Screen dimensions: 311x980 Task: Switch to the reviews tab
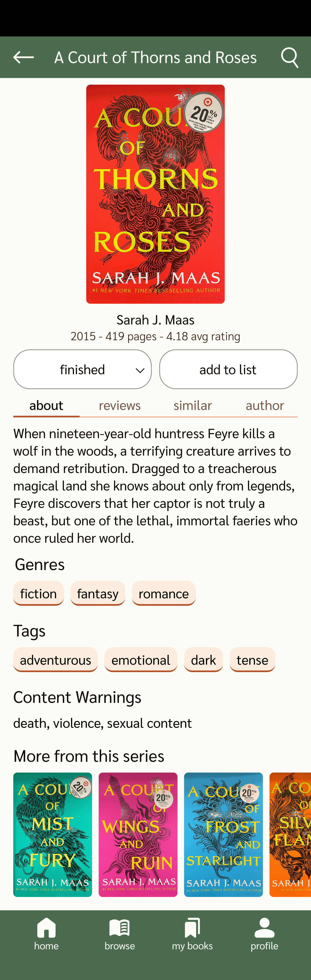tap(120, 405)
